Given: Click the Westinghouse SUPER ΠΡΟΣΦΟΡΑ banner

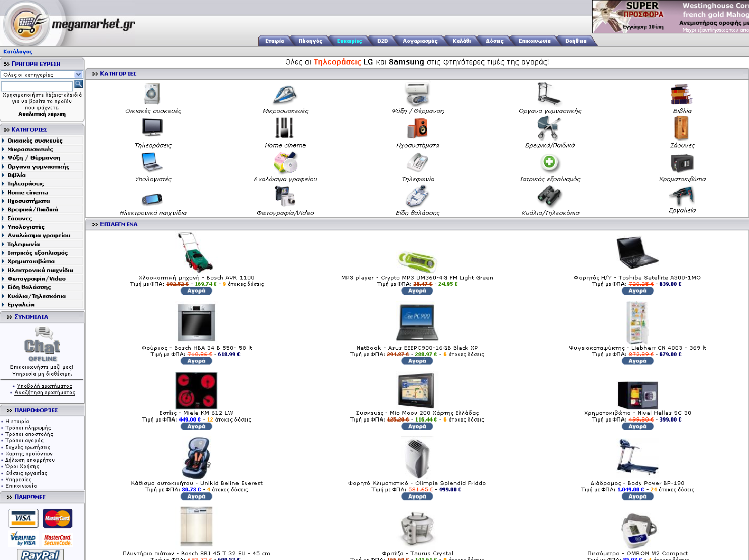Looking at the screenshot, I should (670, 16).
